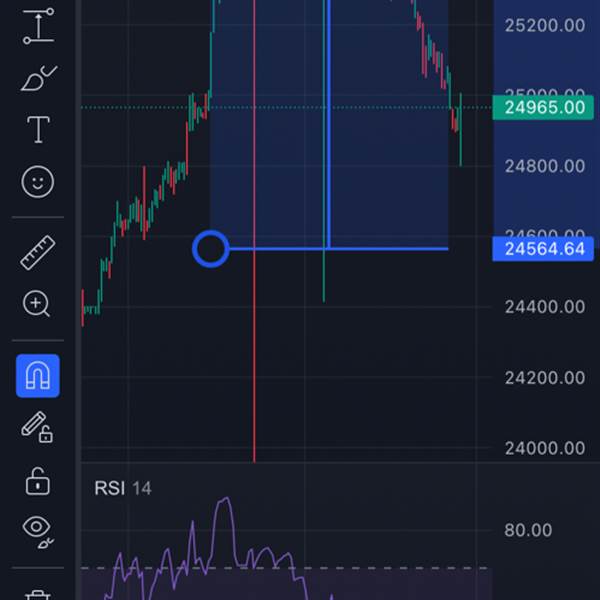Image resolution: width=600 pixels, height=600 pixels.
Task: Click the RSI period value 14
Action: click(142, 489)
